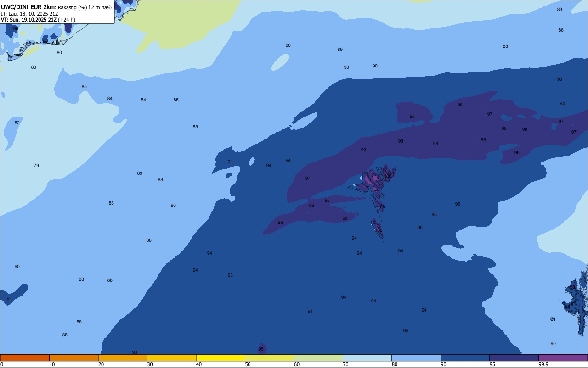Click the '82' humidity value on map
Image resolution: width=588 pixels, height=368 pixels.
pyautogui.click(x=17, y=123)
